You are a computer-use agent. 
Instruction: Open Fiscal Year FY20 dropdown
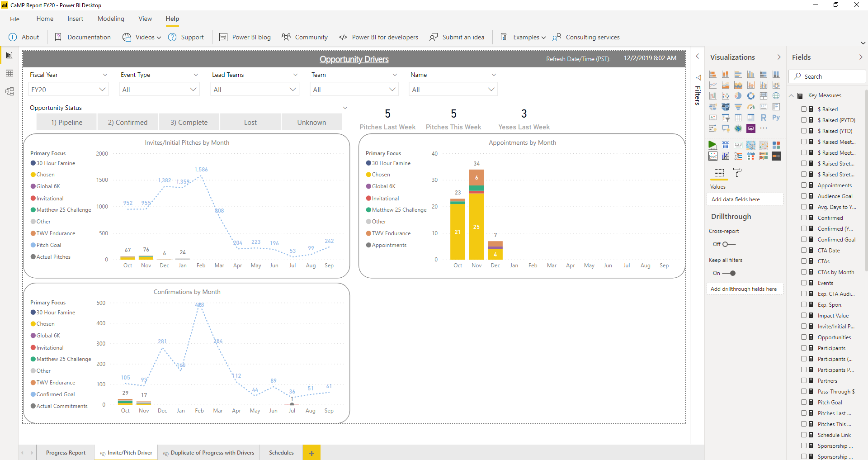pyautogui.click(x=69, y=90)
